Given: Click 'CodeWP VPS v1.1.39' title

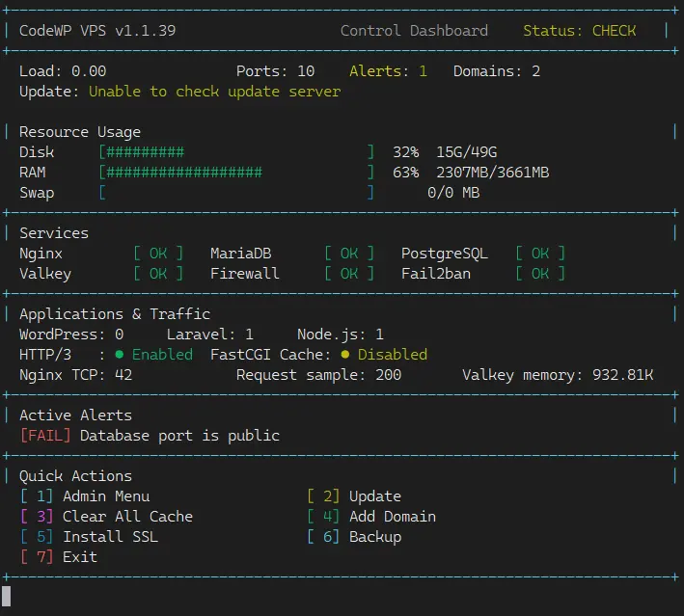Looking at the screenshot, I should (x=97, y=31).
